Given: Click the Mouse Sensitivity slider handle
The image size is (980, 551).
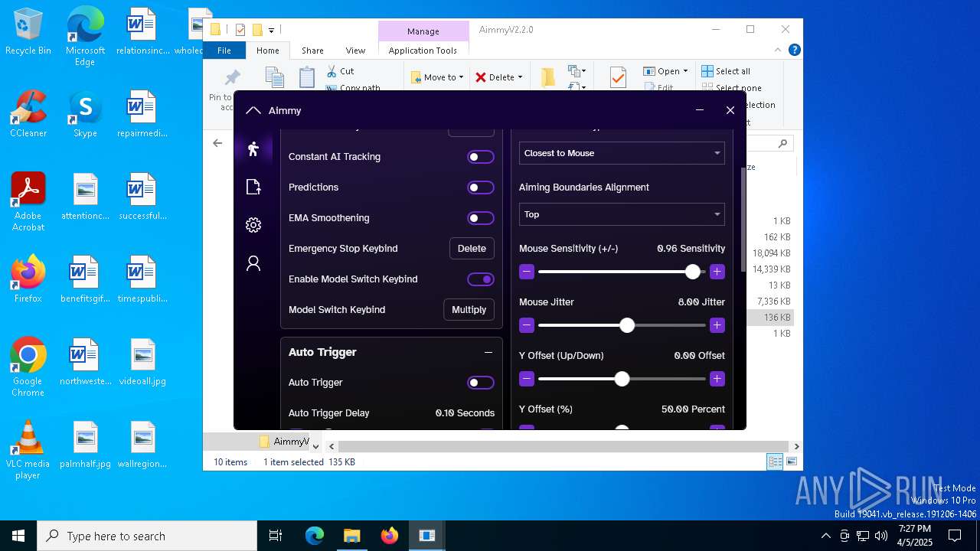Looking at the screenshot, I should (x=693, y=272).
